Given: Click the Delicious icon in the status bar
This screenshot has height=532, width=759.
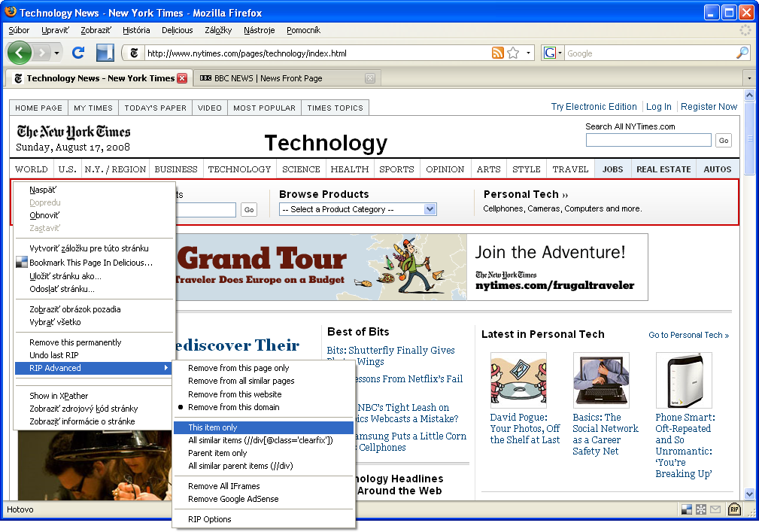Looking at the screenshot, I should [x=686, y=509].
